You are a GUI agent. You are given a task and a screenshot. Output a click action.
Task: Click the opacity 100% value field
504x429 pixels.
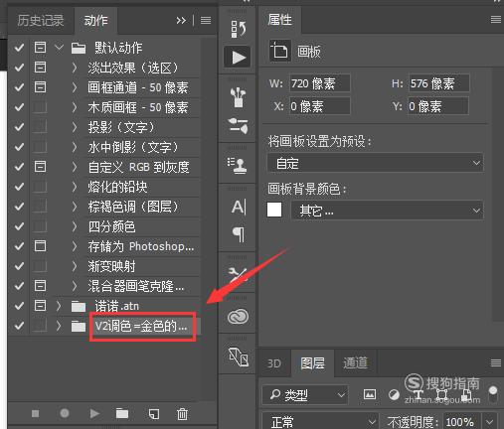[x=462, y=422]
